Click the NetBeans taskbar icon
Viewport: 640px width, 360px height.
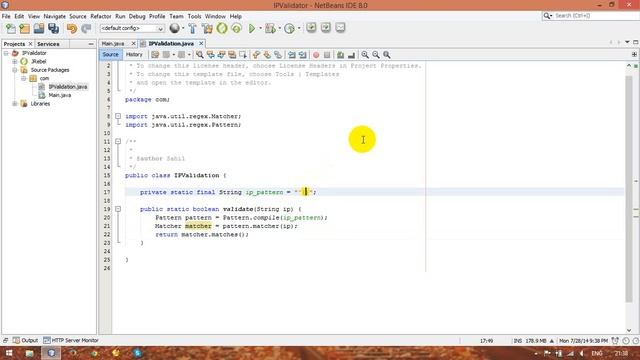pos(51,353)
